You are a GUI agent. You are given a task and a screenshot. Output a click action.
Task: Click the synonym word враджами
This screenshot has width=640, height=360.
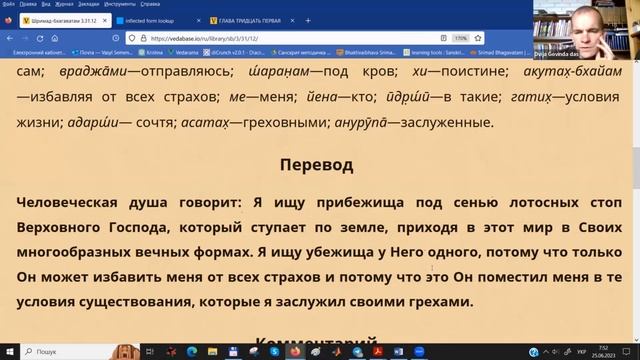(93, 71)
